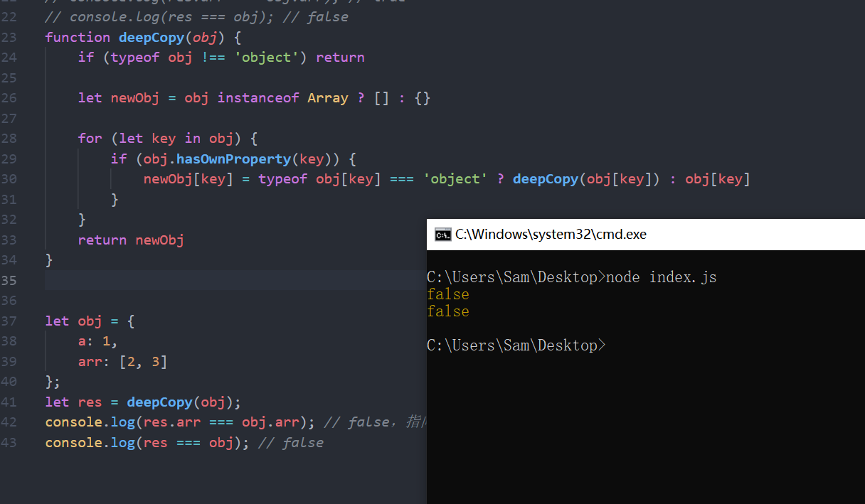
Task: Click the 'node index.js' command in cmd
Action: click(x=661, y=277)
